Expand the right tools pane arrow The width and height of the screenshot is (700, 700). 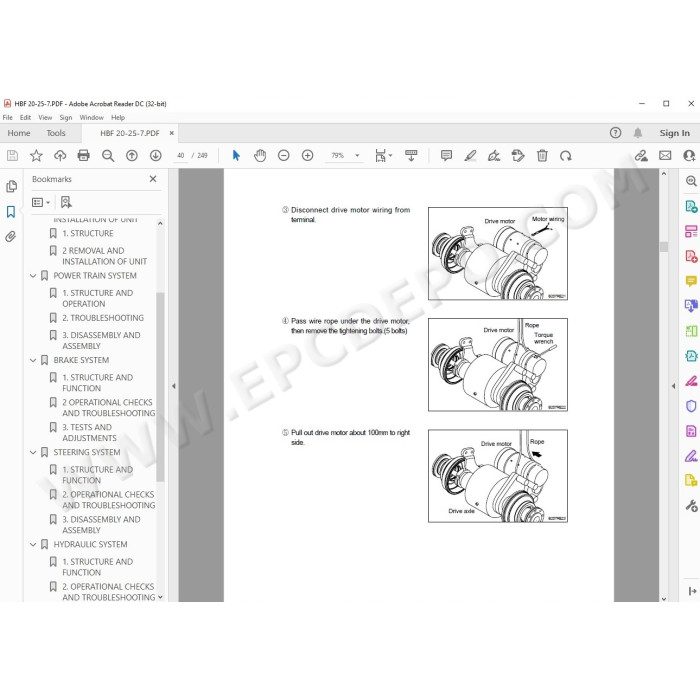point(673,386)
